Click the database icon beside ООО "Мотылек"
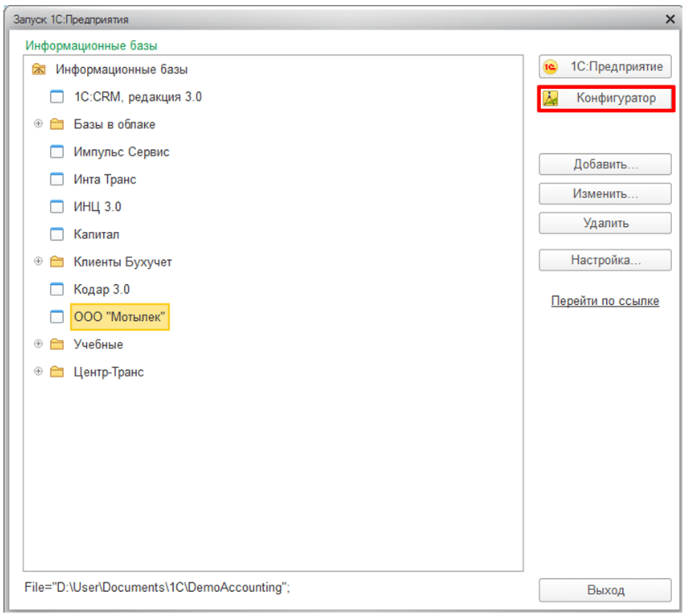The image size is (686, 616). point(57,317)
